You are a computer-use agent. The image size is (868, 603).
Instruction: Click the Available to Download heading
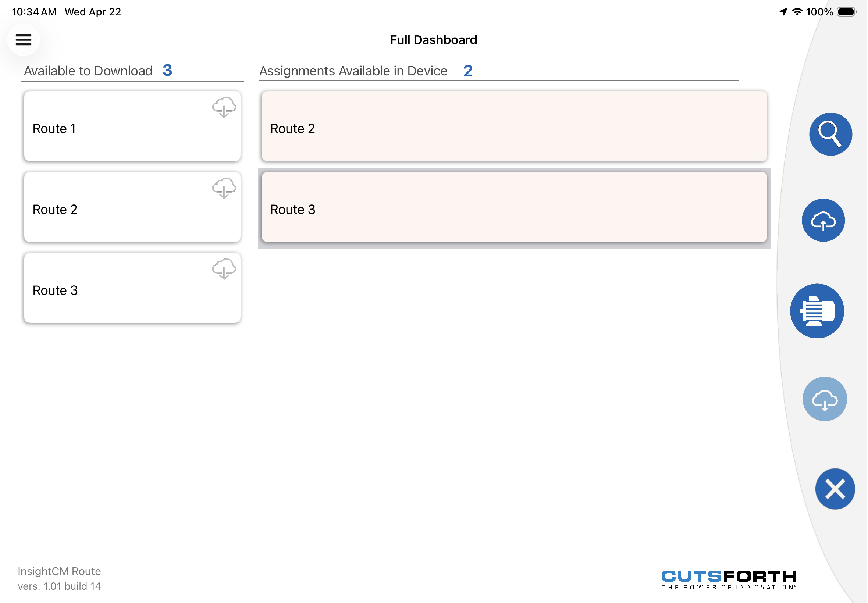[88, 71]
